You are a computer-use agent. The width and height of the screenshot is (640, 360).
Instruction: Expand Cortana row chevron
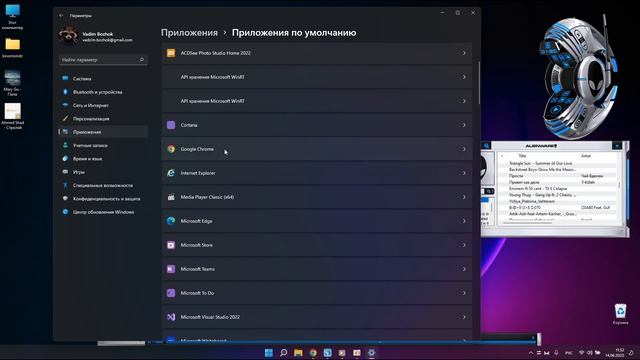click(x=464, y=125)
